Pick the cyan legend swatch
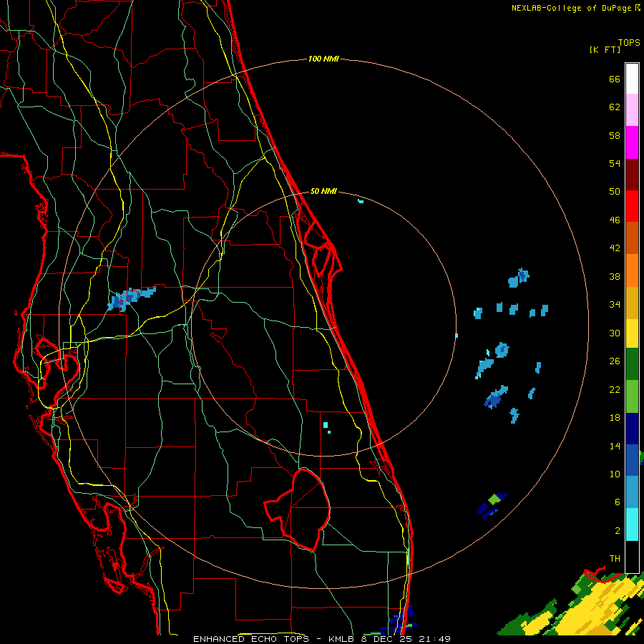Viewport: 644px width, 644px height. click(632, 525)
